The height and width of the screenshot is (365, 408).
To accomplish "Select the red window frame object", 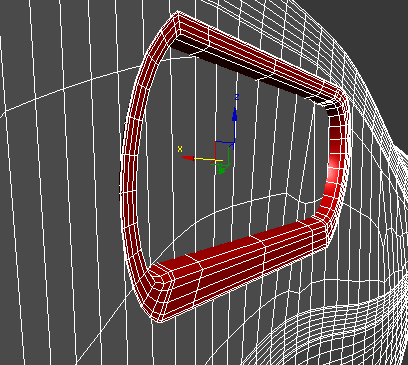I will [233, 167].
